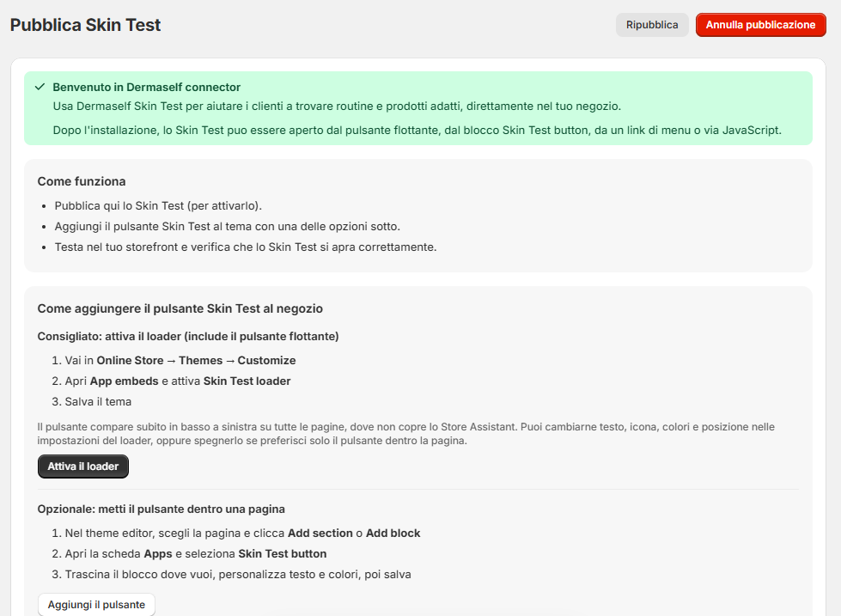Click the banner line starting 'Usa Dermaself Skin Test'
This screenshot has width=841, height=616.
(x=337, y=107)
